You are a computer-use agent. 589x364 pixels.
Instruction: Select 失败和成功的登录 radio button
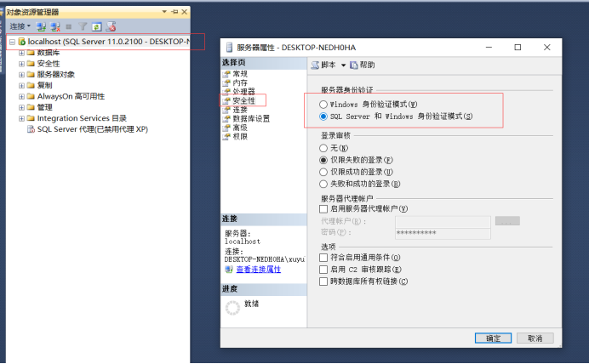pyautogui.click(x=323, y=184)
